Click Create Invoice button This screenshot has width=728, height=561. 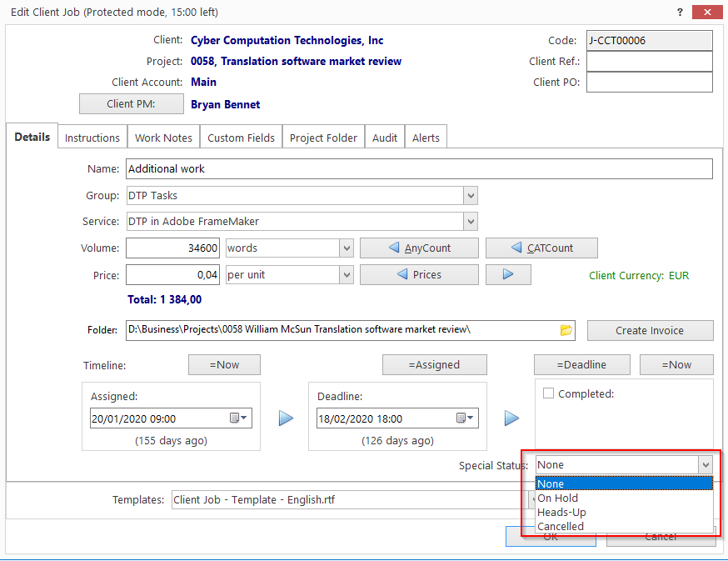[650, 330]
